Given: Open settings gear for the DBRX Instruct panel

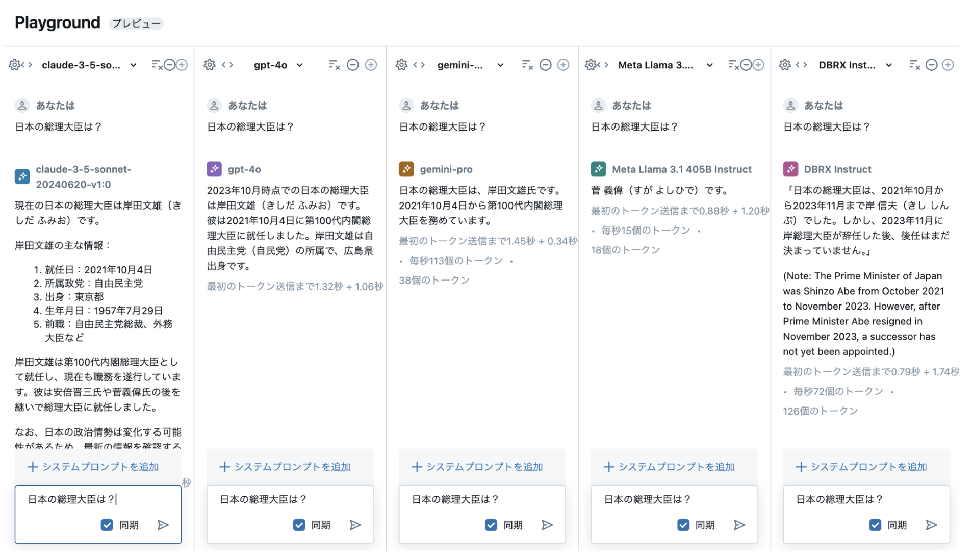Looking at the screenshot, I should pyautogui.click(x=785, y=65).
